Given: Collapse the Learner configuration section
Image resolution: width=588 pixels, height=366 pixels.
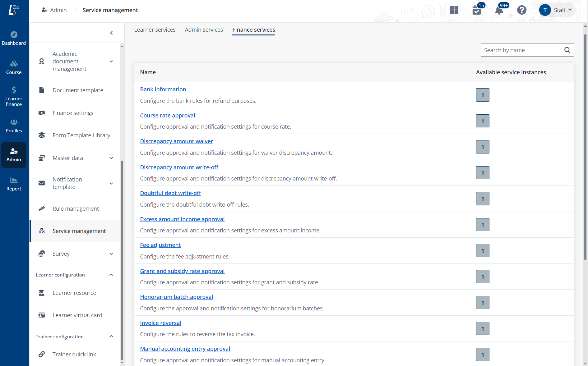Looking at the screenshot, I should pyautogui.click(x=111, y=275).
